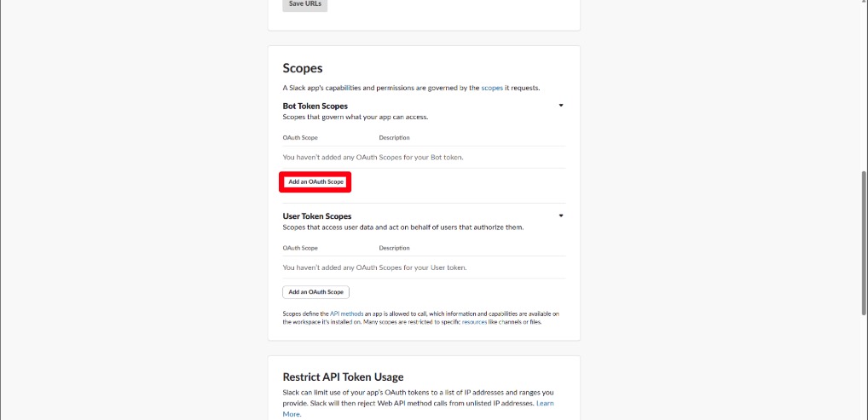This screenshot has width=868, height=420.
Task: Add an OAuth Scope for Bot token
Action: pyautogui.click(x=315, y=181)
